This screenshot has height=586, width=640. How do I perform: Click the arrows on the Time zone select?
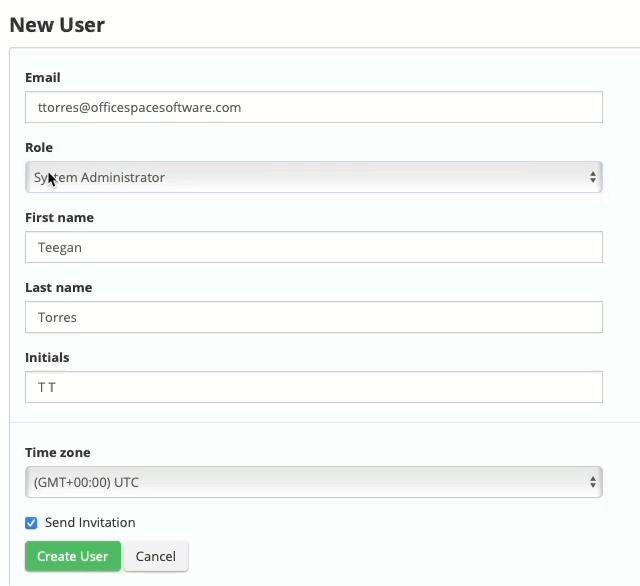(593, 482)
